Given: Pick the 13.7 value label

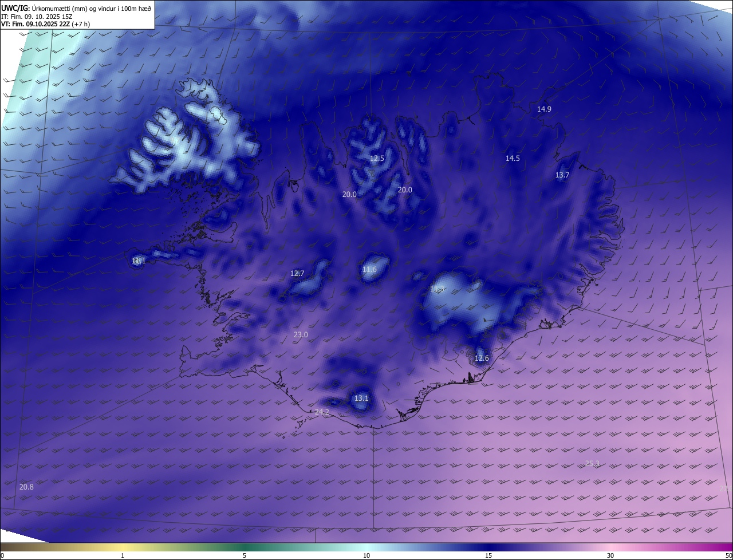Looking at the screenshot, I should (562, 175).
